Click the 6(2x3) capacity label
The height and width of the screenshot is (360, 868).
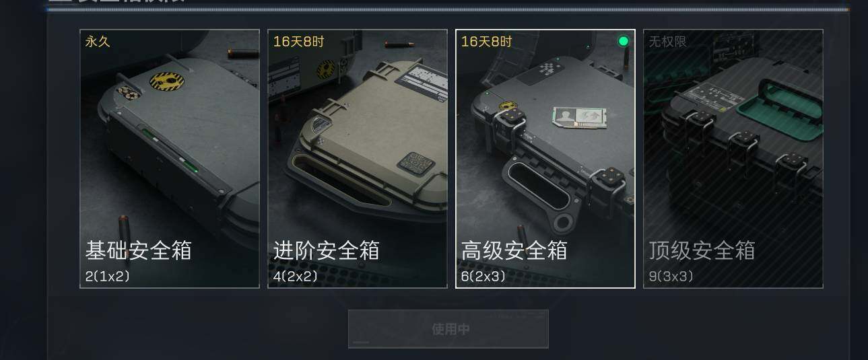coord(483,276)
